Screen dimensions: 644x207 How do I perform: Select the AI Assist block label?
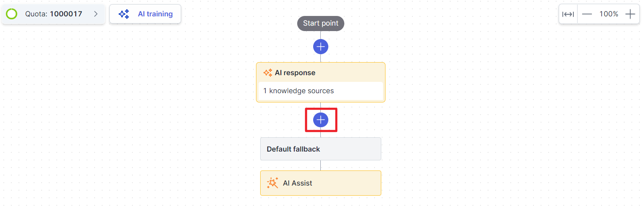297,183
